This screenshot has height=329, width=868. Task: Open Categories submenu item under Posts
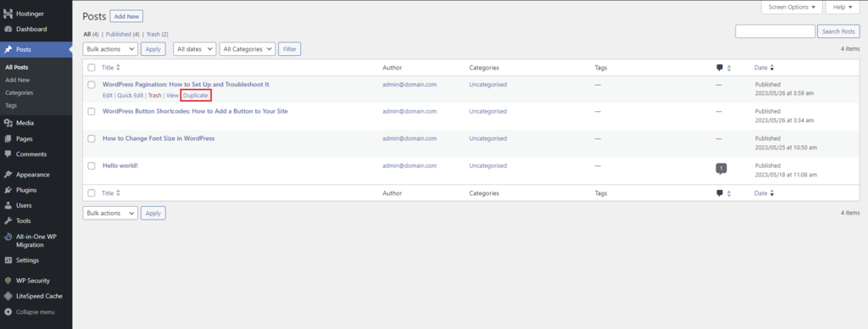click(19, 93)
